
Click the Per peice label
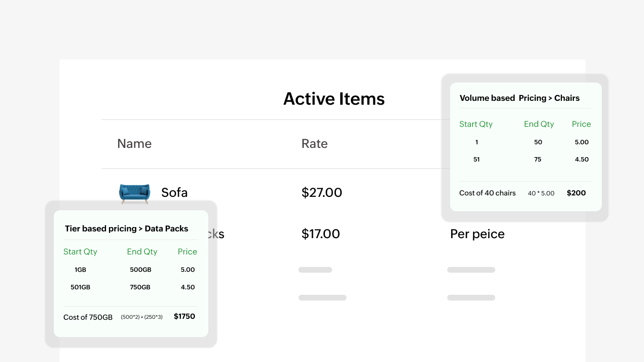click(477, 234)
